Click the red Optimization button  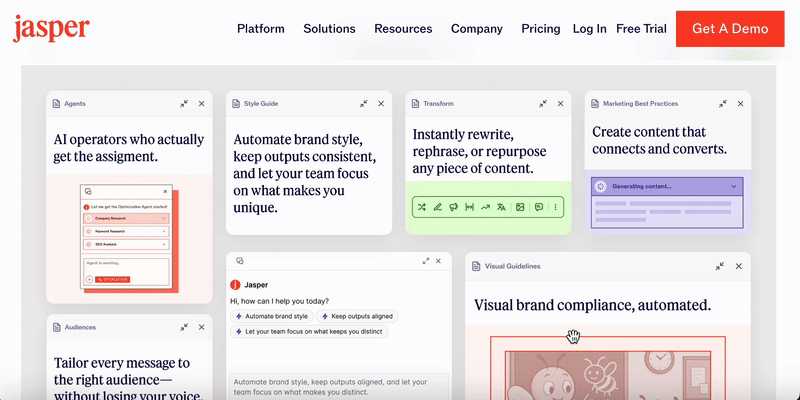click(x=112, y=280)
